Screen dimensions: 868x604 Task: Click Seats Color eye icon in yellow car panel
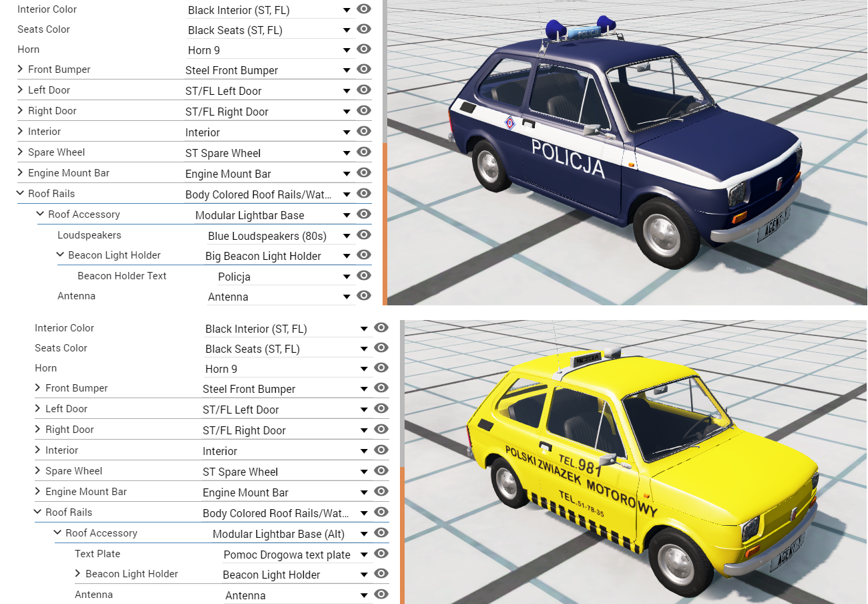coord(381,348)
